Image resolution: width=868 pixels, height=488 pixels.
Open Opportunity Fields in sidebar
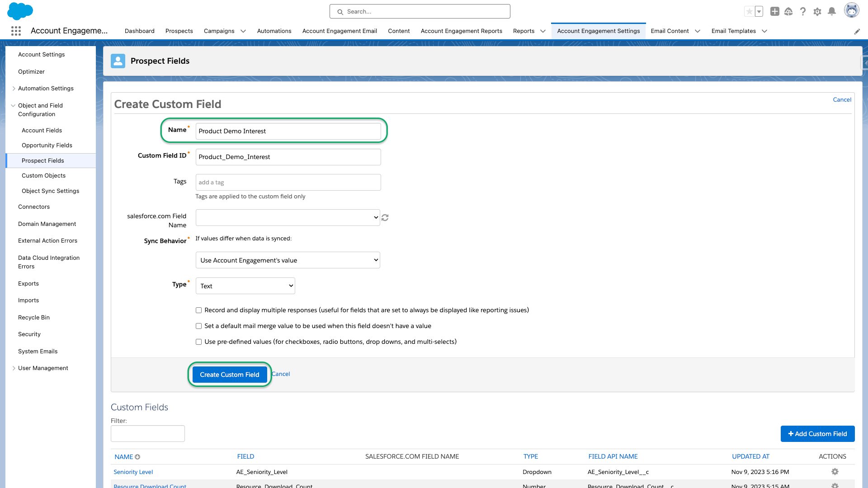[47, 145]
